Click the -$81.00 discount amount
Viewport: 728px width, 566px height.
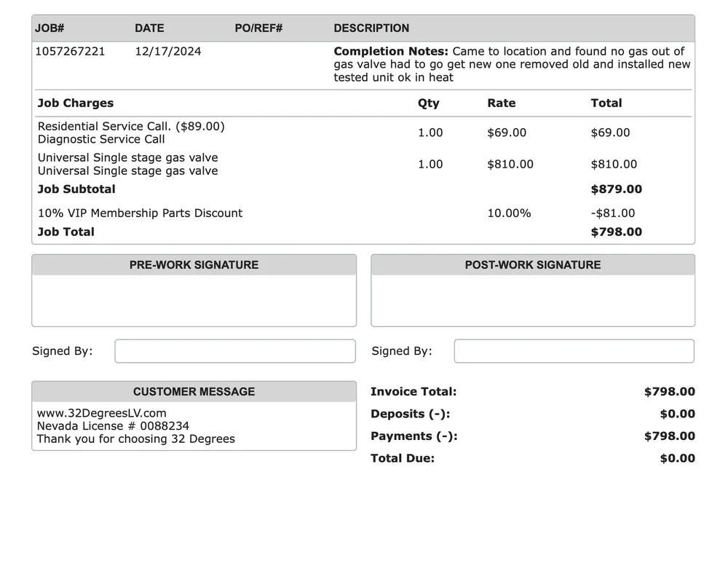612,213
